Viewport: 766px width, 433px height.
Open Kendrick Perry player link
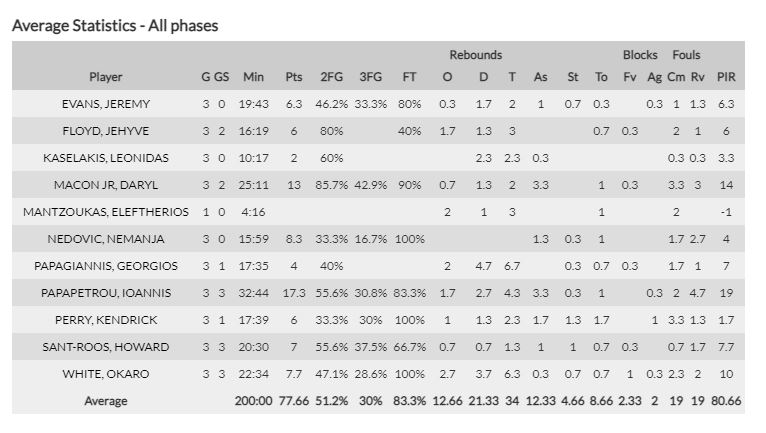click(x=106, y=320)
